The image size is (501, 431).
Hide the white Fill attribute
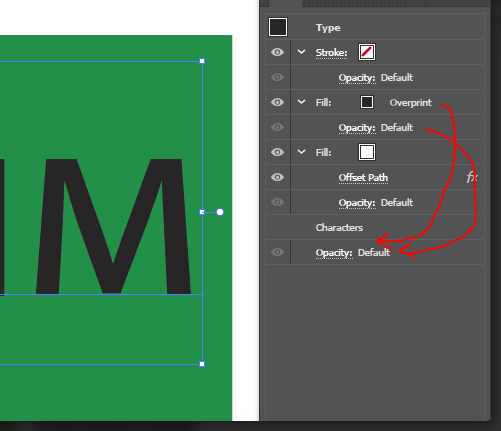277,152
